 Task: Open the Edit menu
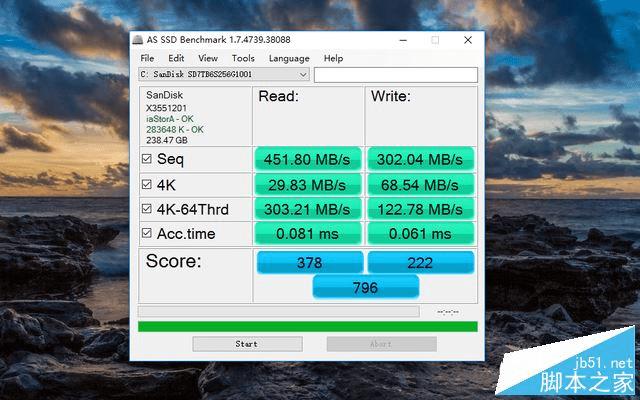tap(176, 58)
